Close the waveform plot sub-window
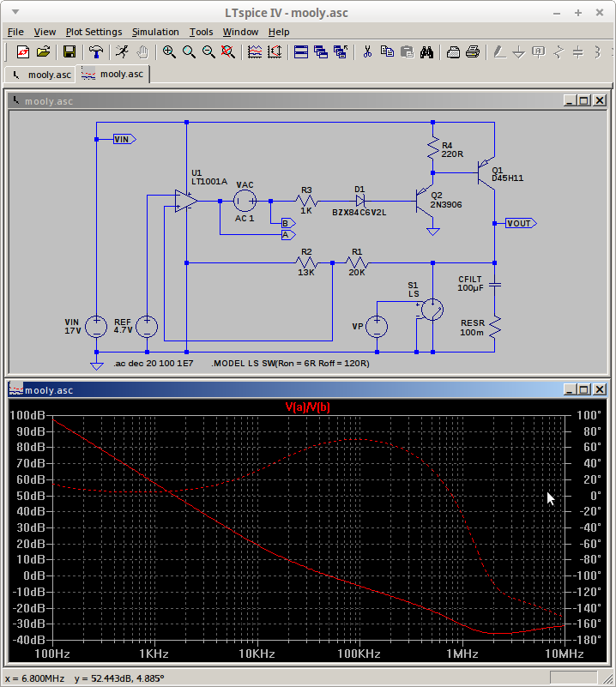The width and height of the screenshot is (616, 687). point(600,389)
